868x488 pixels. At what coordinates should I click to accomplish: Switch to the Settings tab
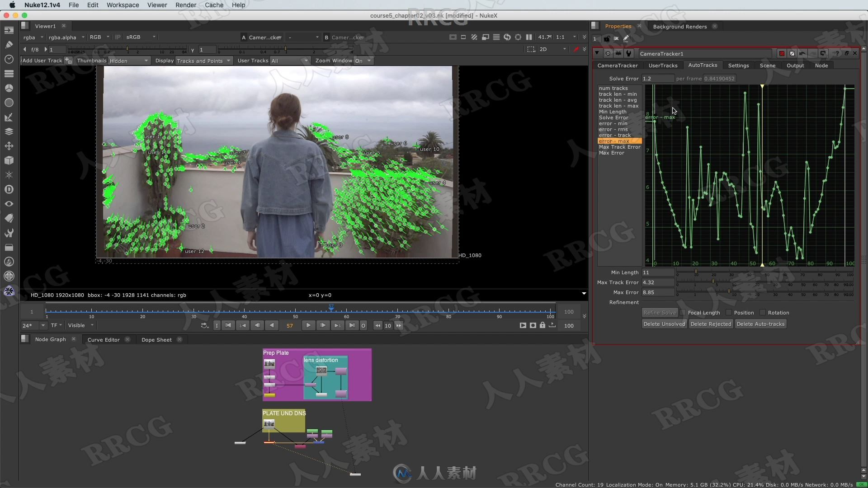click(738, 66)
